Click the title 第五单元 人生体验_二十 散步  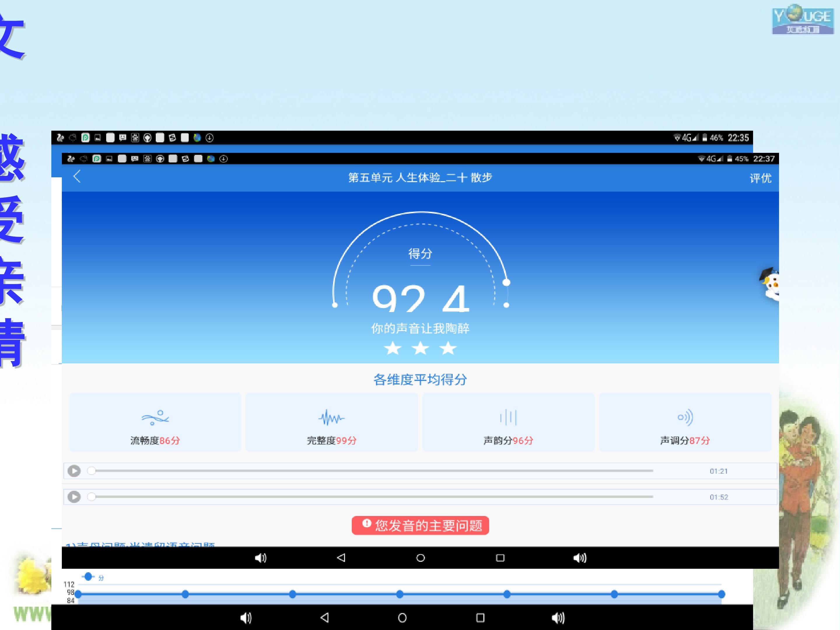point(420,177)
